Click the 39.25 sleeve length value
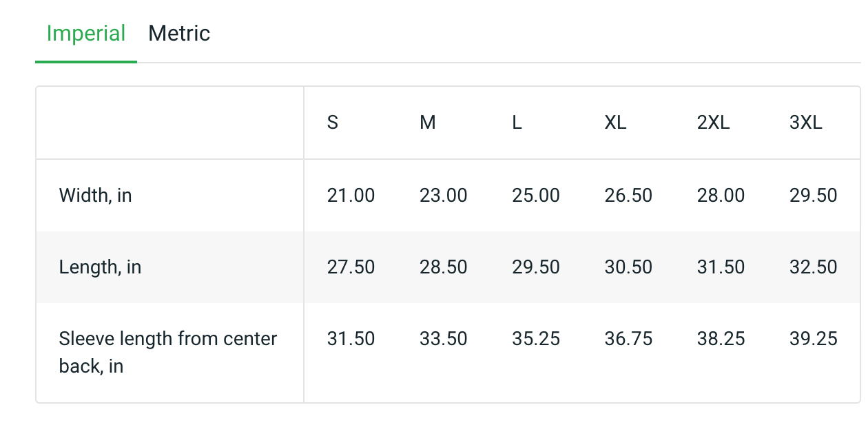 (x=813, y=339)
